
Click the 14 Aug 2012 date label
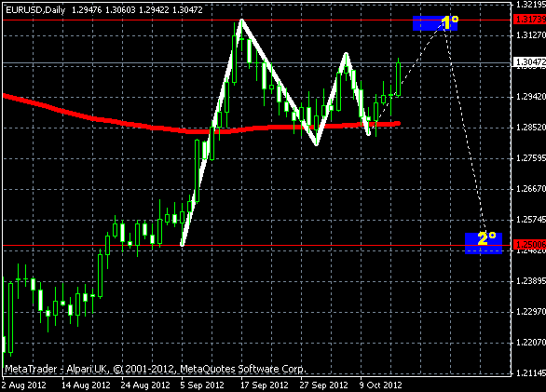click(x=86, y=385)
